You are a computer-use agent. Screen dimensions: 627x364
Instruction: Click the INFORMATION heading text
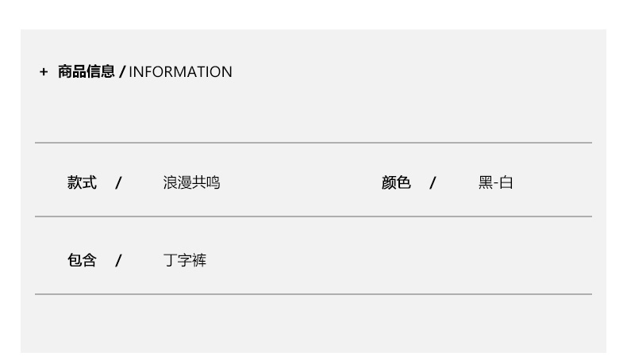click(181, 72)
